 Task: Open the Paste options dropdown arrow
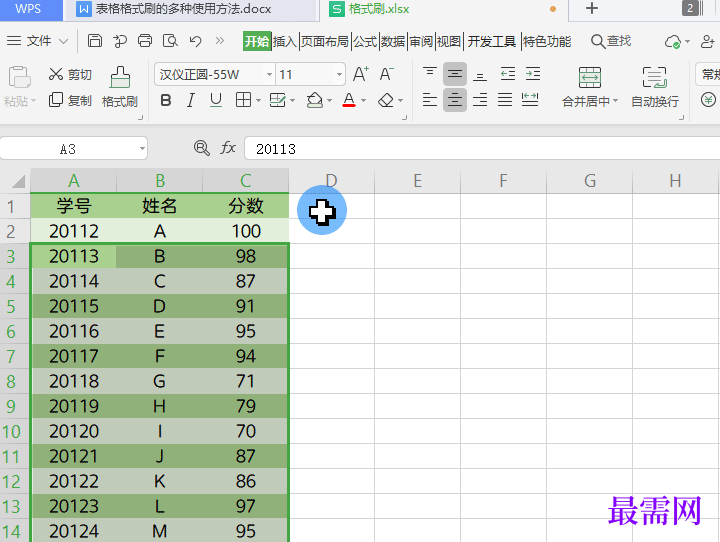pyautogui.click(x=34, y=101)
